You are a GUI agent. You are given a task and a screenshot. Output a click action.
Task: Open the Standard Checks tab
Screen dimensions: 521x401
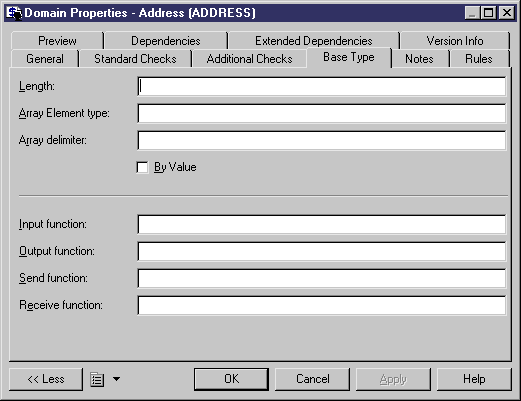(x=135, y=59)
